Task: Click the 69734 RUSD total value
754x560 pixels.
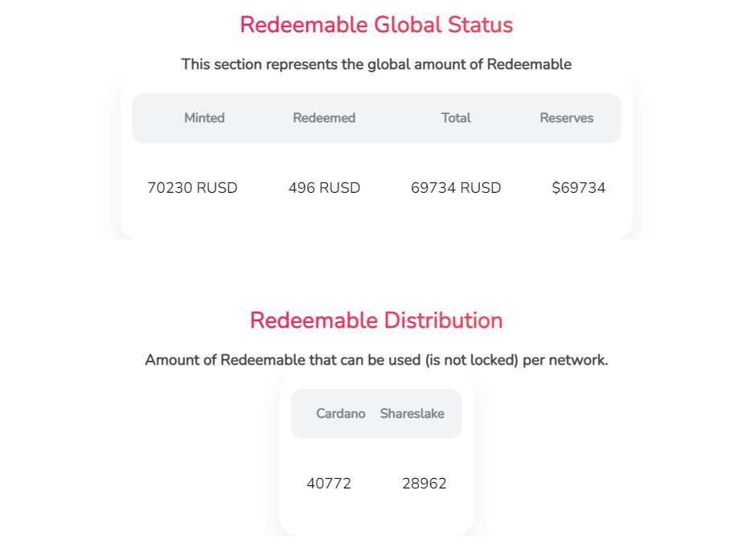Action: click(456, 188)
